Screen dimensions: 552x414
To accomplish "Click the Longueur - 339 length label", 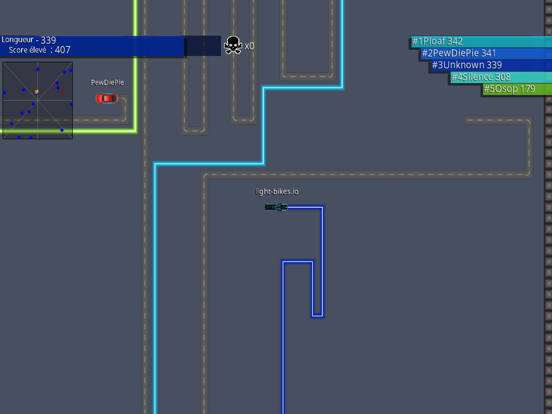I will 29,40.
